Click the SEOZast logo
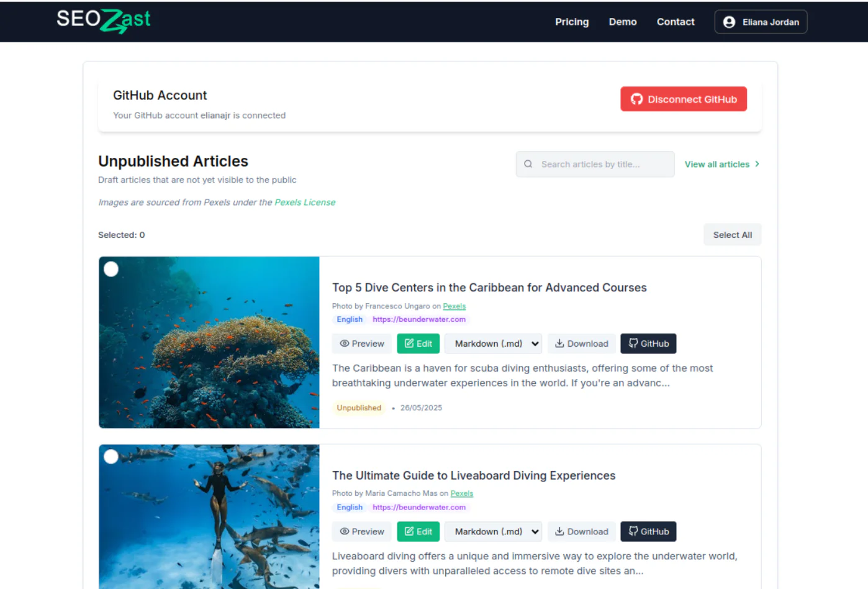This screenshot has height=589, width=868. [x=103, y=21]
